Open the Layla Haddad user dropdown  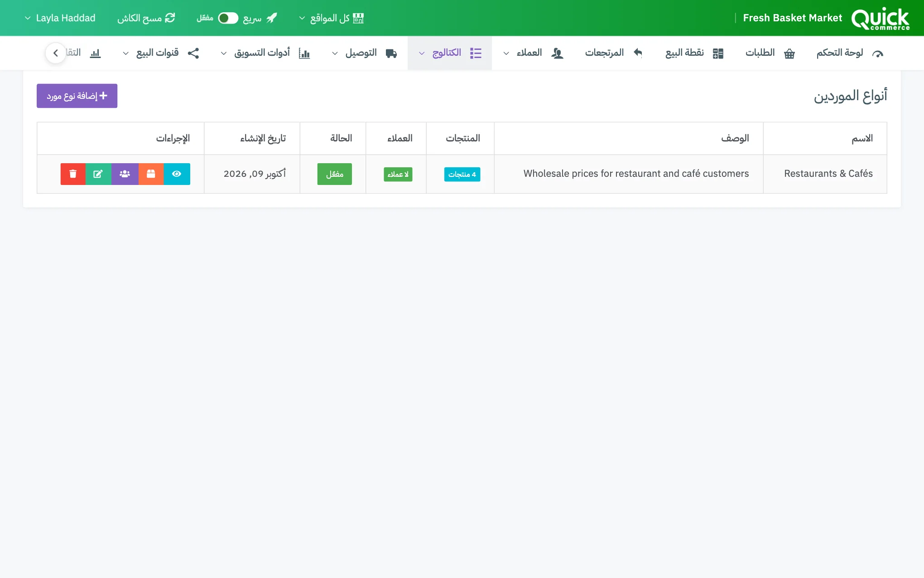pyautogui.click(x=60, y=18)
